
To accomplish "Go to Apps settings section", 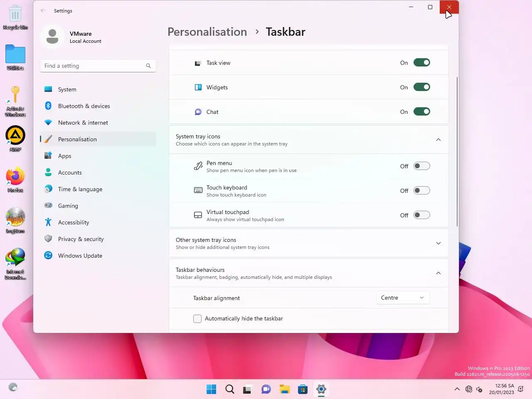I will [98, 156].
